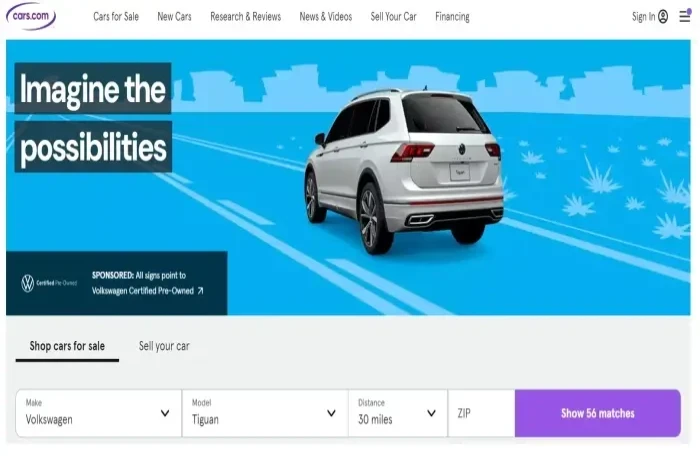Viewport: 700px width, 456px height.
Task: Select the Shop cars for sale tab
Action: click(x=67, y=346)
